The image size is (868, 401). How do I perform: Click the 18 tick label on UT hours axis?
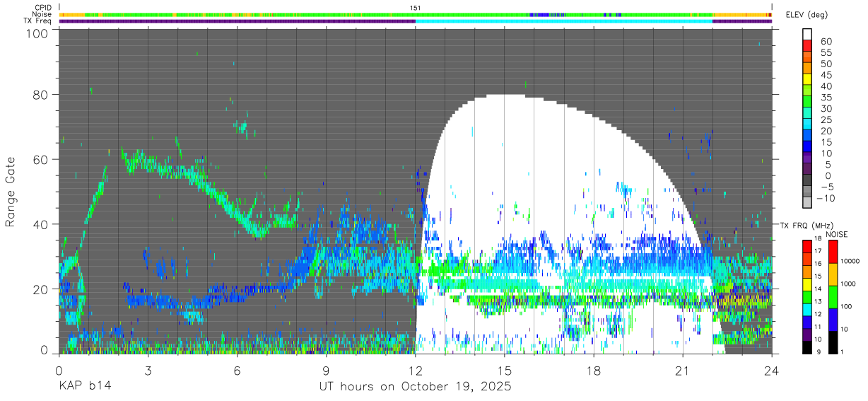click(594, 371)
